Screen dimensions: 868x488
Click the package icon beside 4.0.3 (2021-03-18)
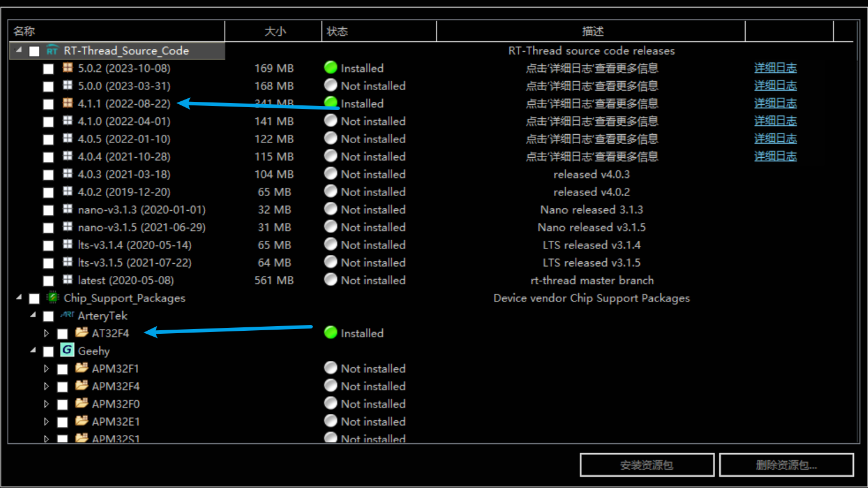pyautogui.click(x=68, y=174)
